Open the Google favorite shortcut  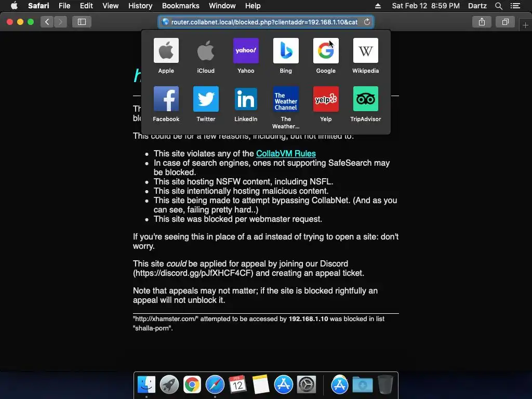coord(326,50)
